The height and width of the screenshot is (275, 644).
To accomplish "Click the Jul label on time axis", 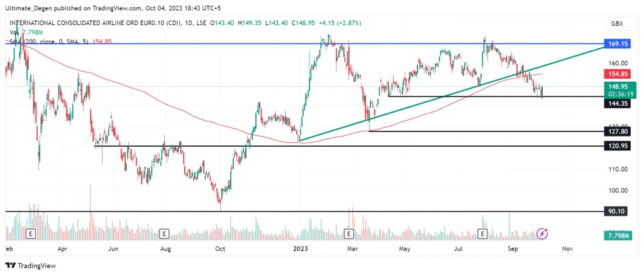I will (x=458, y=249).
